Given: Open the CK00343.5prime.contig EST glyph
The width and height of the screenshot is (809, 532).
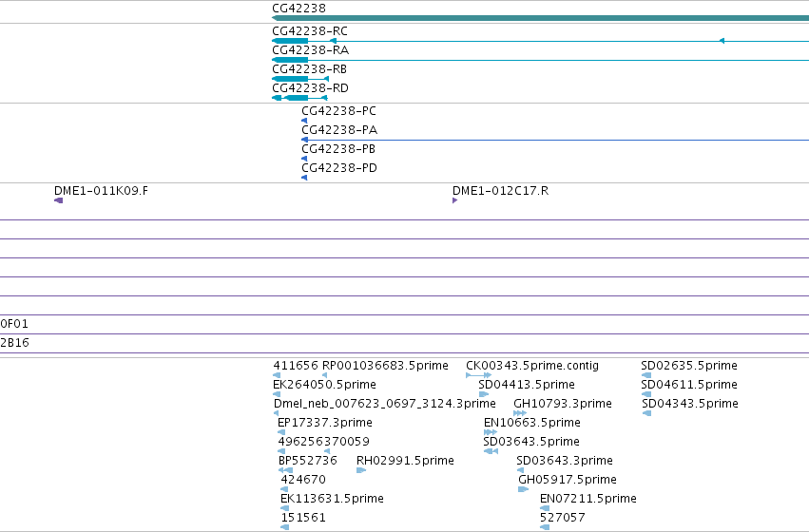Looking at the screenshot, I should pos(478,375).
